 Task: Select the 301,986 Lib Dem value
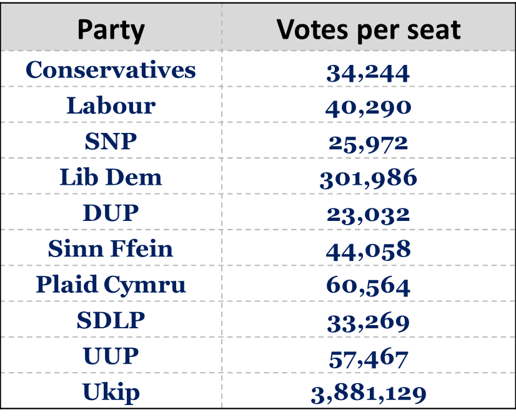coord(369,180)
